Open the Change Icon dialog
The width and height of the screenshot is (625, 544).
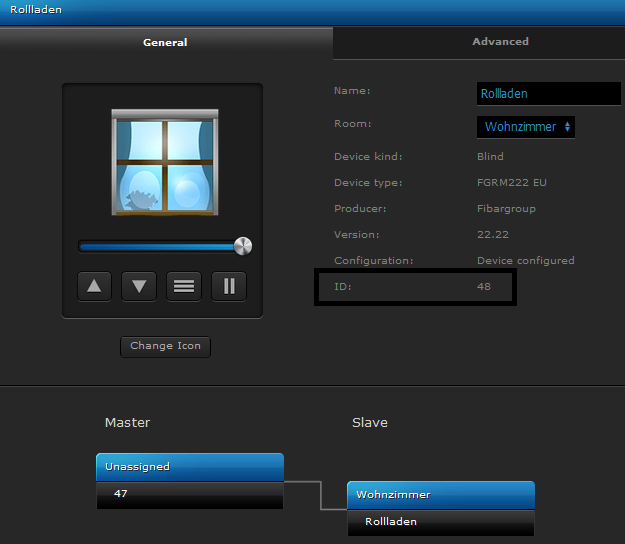tap(165, 346)
